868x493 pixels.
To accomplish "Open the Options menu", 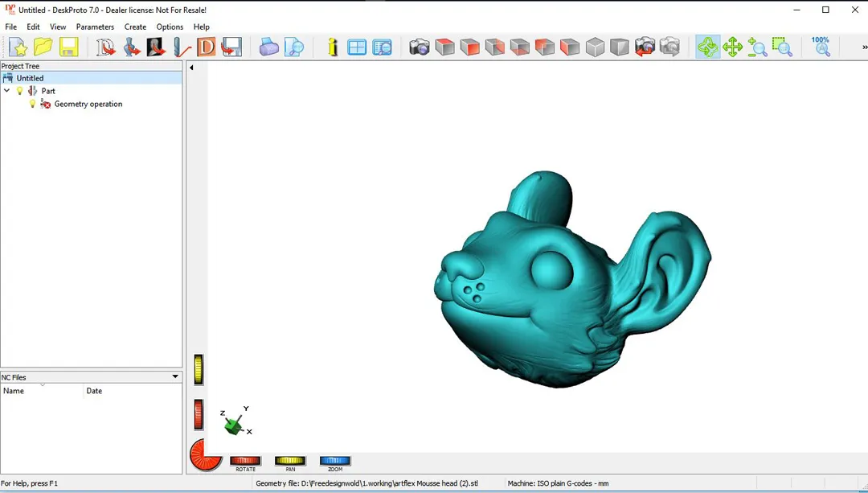I will 170,27.
